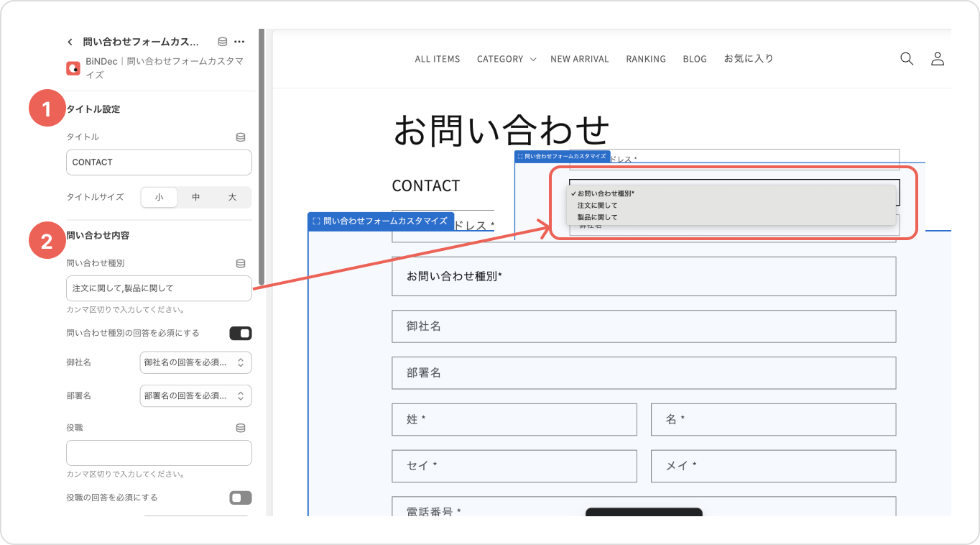Enable the 役職の回答を必須にする toggle
Viewport: 980px width, 545px height.
[x=240, y=498]
